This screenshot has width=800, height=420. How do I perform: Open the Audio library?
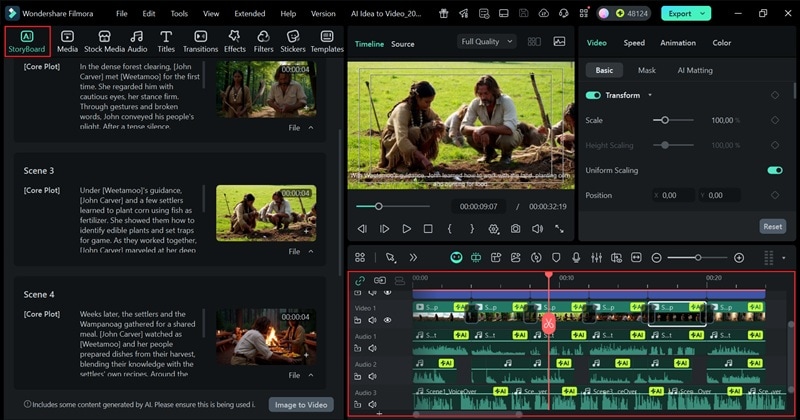(x=137, y=41)
